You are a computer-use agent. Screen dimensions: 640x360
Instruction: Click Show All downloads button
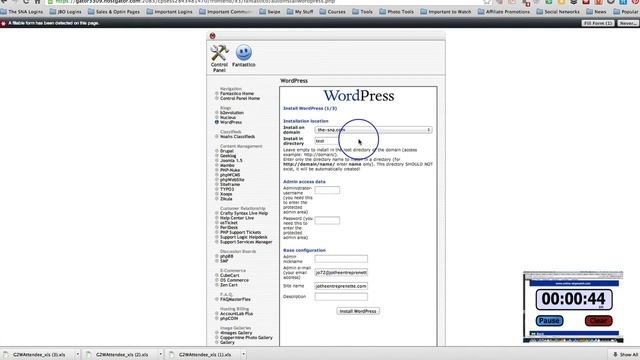tap(625, 354)
